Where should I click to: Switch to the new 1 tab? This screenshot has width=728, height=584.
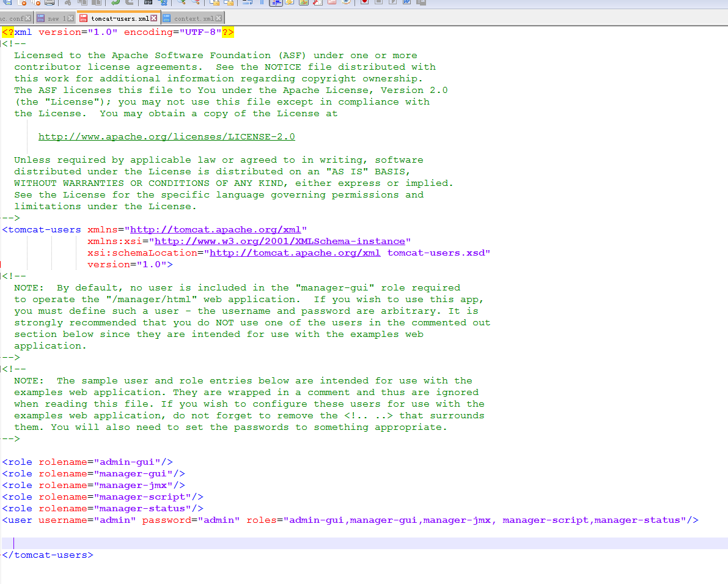[x=55, y=18]
